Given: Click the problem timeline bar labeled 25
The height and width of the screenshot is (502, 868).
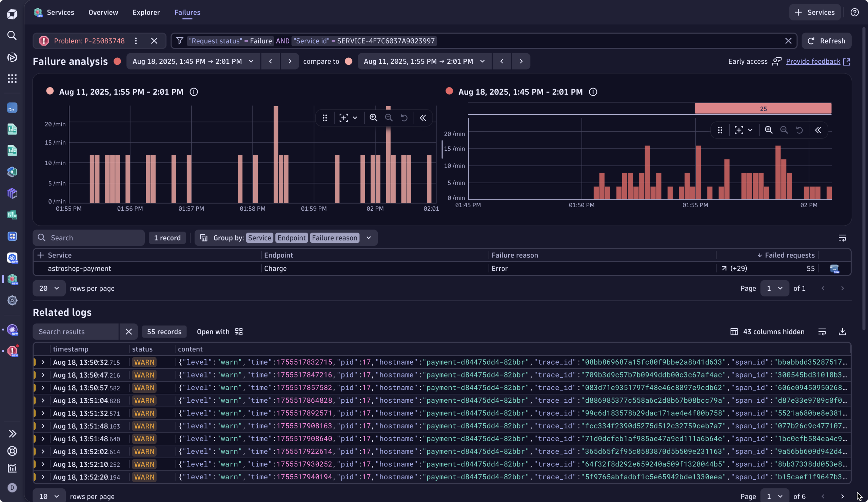Looking at the screenshot, I should (763, 109).
